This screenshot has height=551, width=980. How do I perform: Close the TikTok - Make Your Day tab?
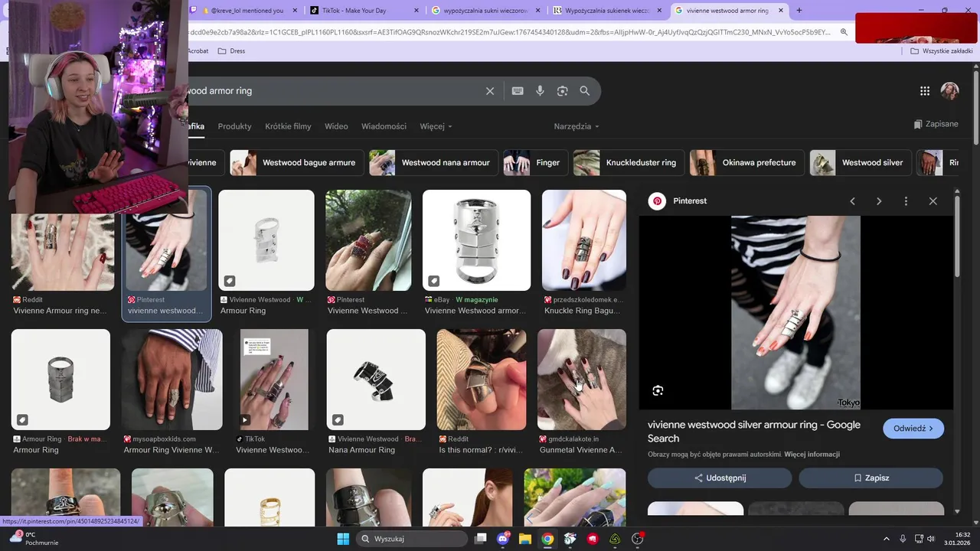point(416,11)
